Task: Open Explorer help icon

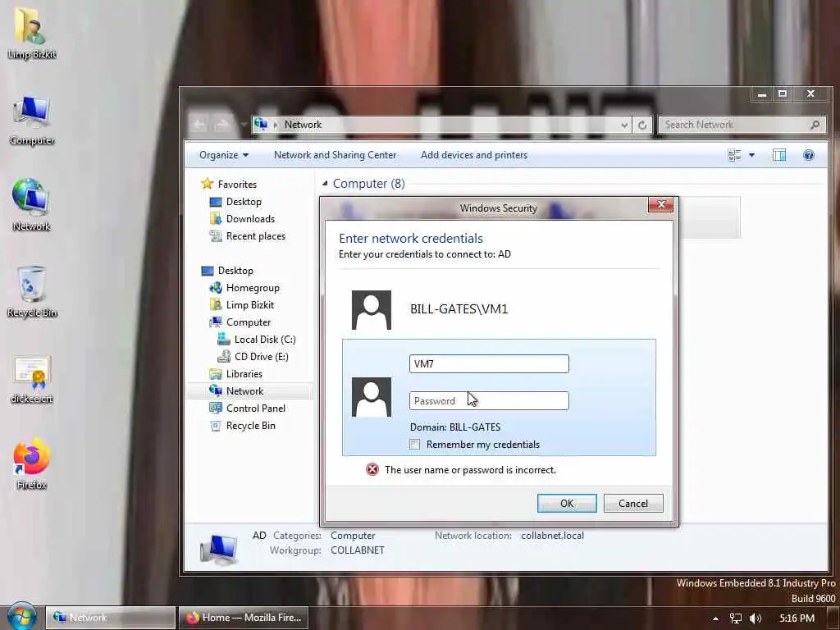Action: 808,155
